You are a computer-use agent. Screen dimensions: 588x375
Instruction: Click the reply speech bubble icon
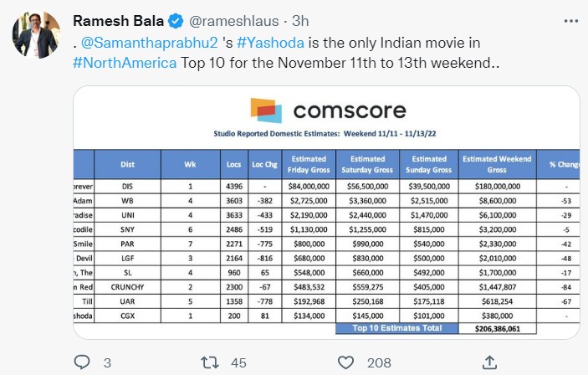(x=81, y=362)
